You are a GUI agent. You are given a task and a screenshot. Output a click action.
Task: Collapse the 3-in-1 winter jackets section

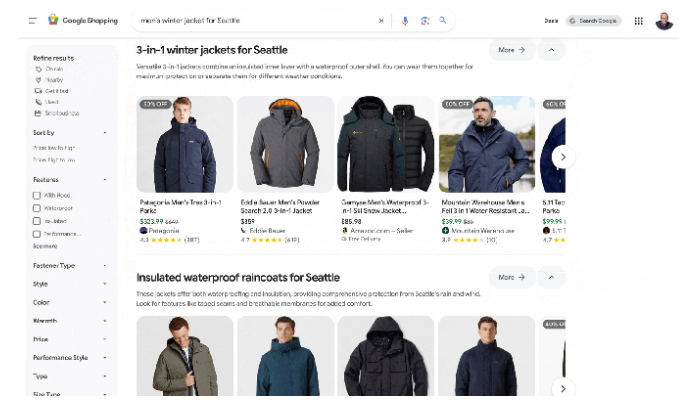(x=551, y=49)
